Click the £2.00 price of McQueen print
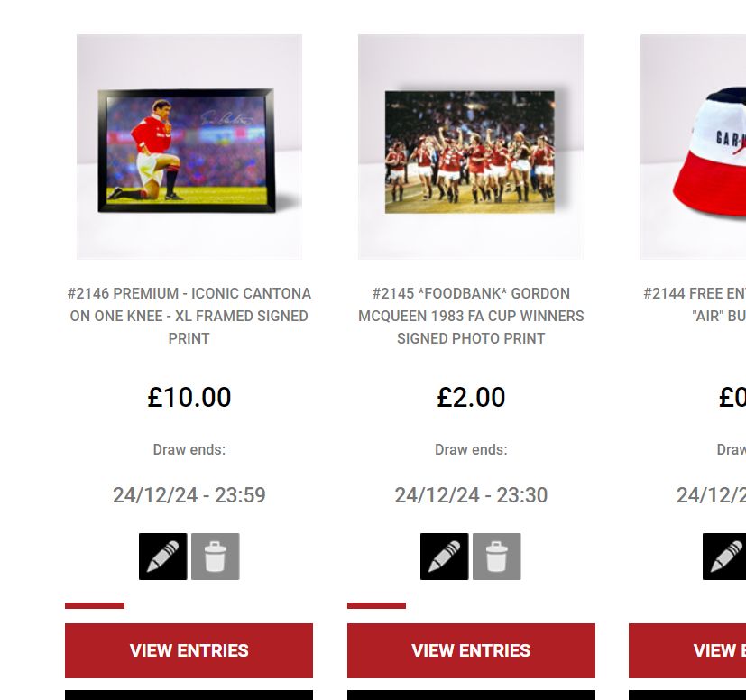The width and height of the screenshot is (746, 700). [x=471, y=397]
